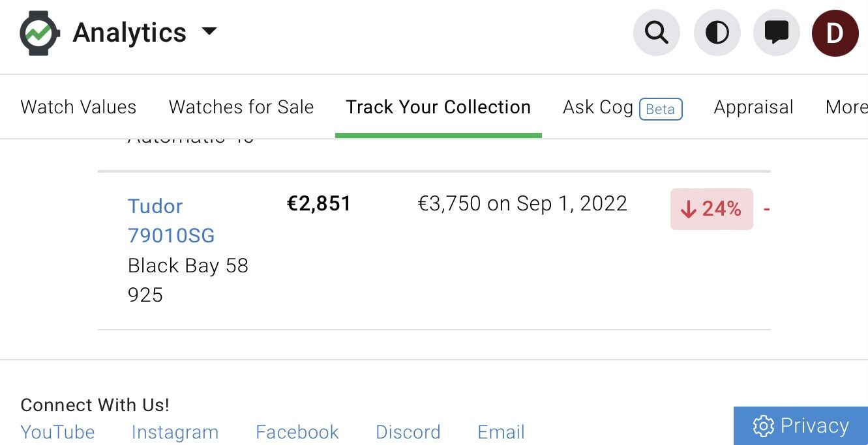The image size is (868, 445).
Task: Switch to Watch Values tab
Action: coord(78,107)
